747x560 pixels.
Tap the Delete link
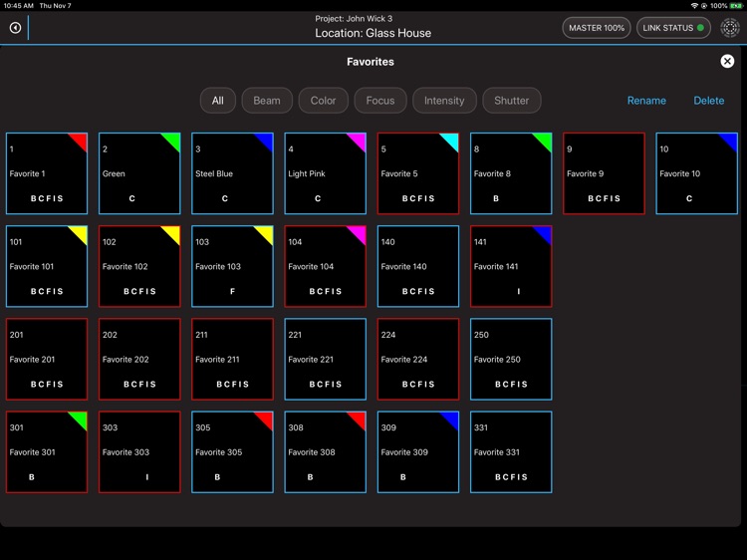[x=709, y=101]
